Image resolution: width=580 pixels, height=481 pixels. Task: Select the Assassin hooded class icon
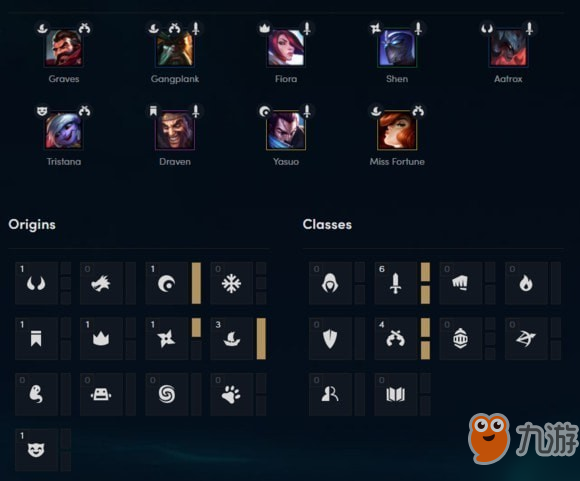click(330, 283)
